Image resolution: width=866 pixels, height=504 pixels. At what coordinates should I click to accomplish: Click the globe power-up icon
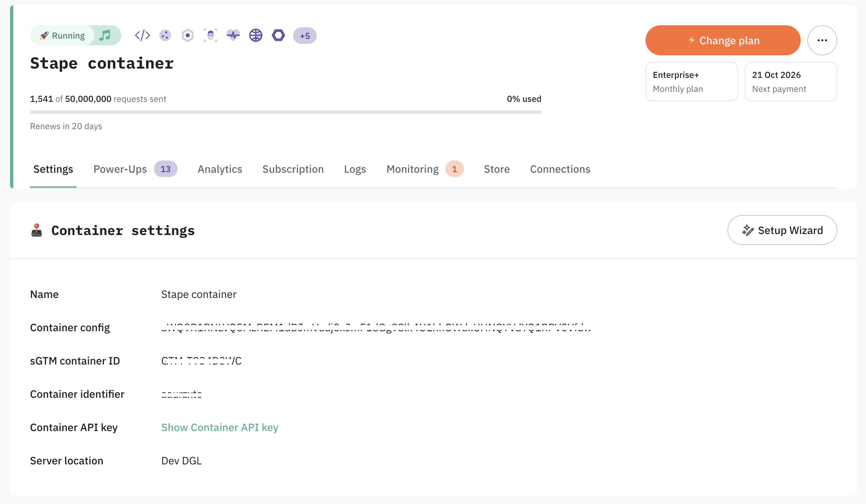point(256,35)
